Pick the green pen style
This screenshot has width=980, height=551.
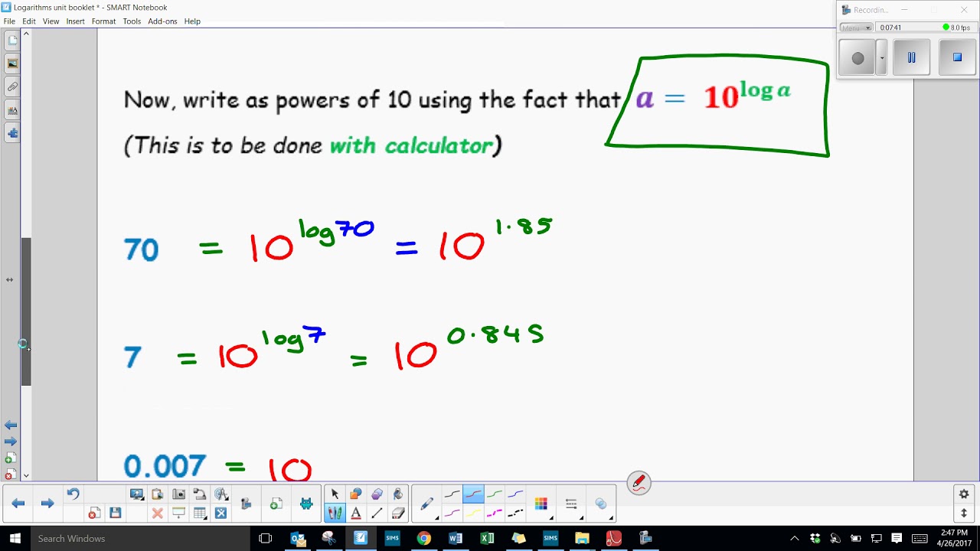pos(495,494)
